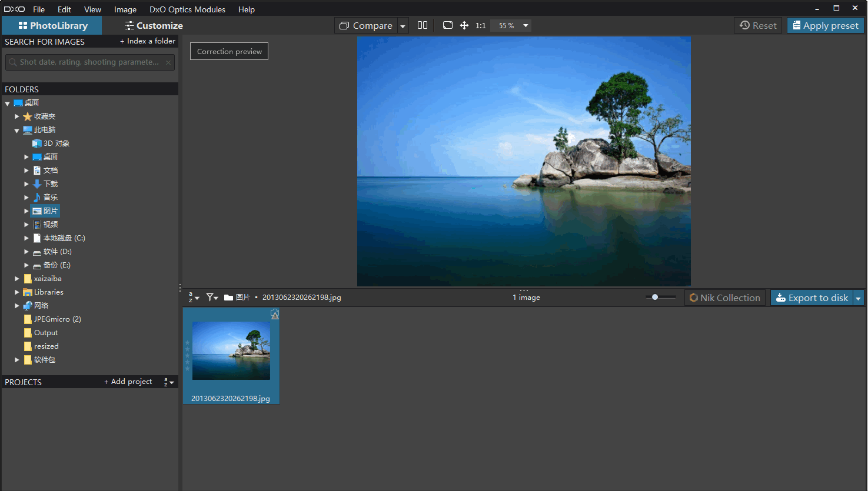Screen dimensions: 868x491
Task: Click the Compare button
Action: coord(366,26)
